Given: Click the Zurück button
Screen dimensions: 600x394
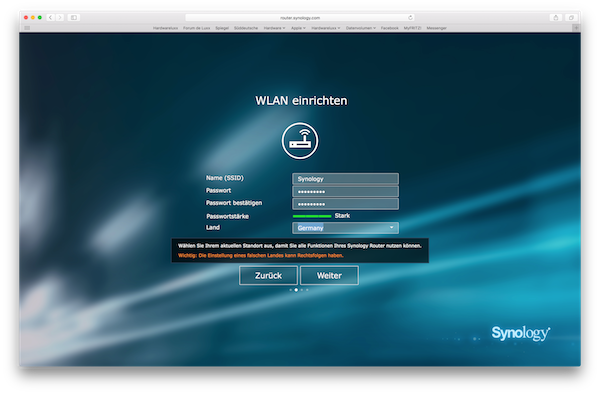Looking at the screenshot, I should [x=268, y=275].
